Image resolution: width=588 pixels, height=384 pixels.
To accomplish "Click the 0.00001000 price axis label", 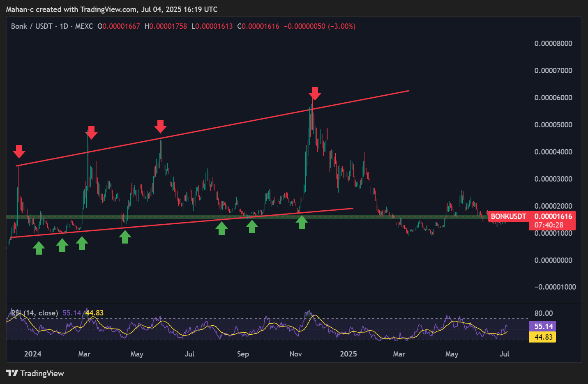I will (553, 233).
